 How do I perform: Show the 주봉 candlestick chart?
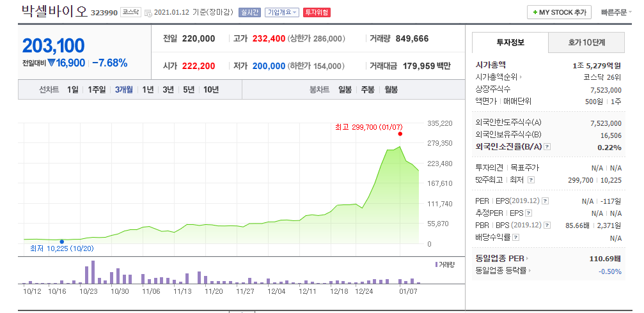pos(368,89)
